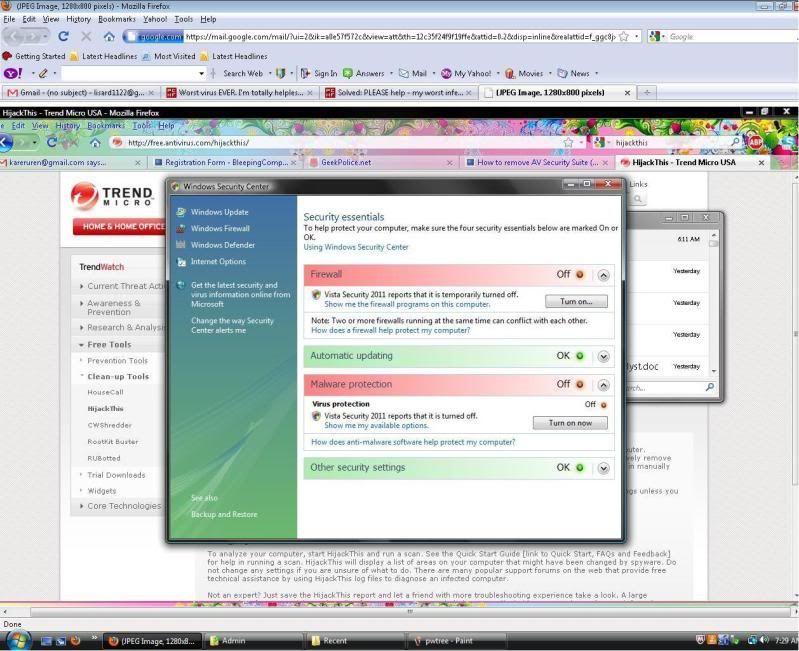Switch to Solved: PLEASE help tab
799x651 pixels.
click(399, 93)
